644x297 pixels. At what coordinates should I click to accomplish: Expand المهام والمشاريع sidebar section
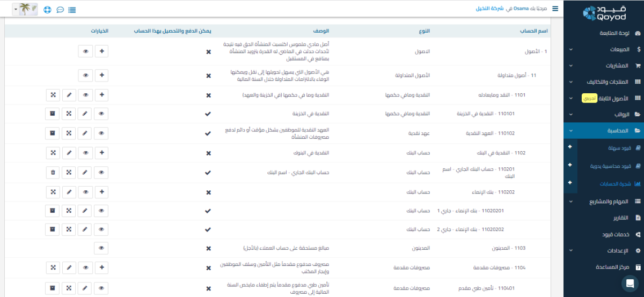[x=604, y=202]
